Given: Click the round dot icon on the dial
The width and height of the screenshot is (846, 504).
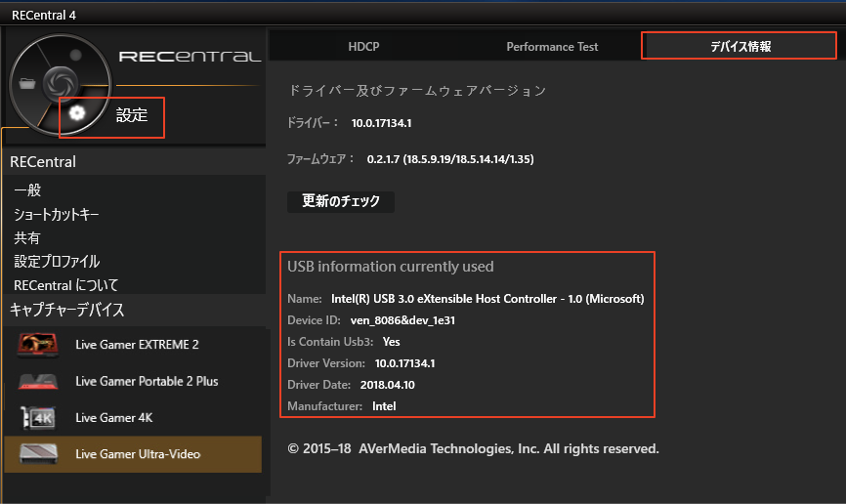Looking at the screenshot, I should [x=75, y=55].
